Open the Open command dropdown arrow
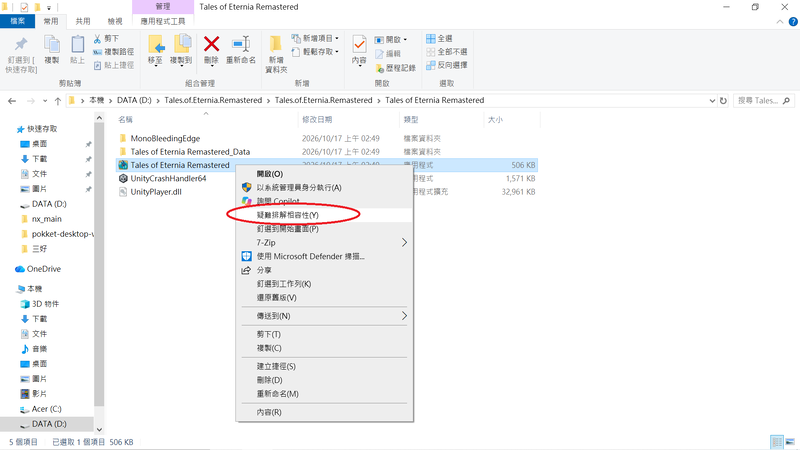Viewport: 800px width, 450px height. (406, 40)
